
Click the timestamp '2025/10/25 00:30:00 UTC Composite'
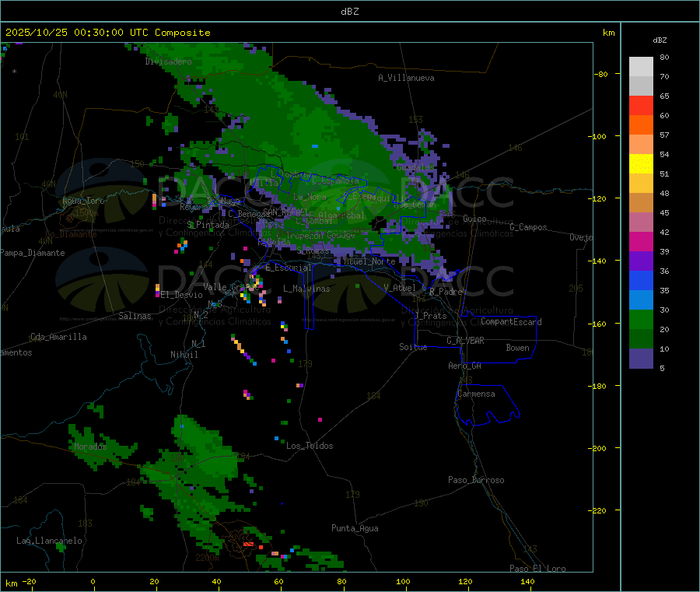point(107,33)
